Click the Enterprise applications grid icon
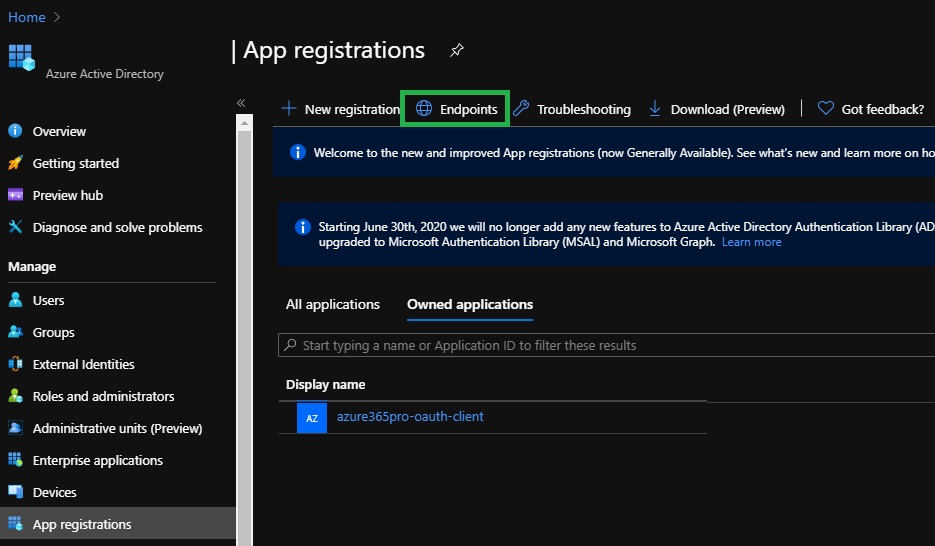This screenshot has width=935, height=546. click(16, 460)
